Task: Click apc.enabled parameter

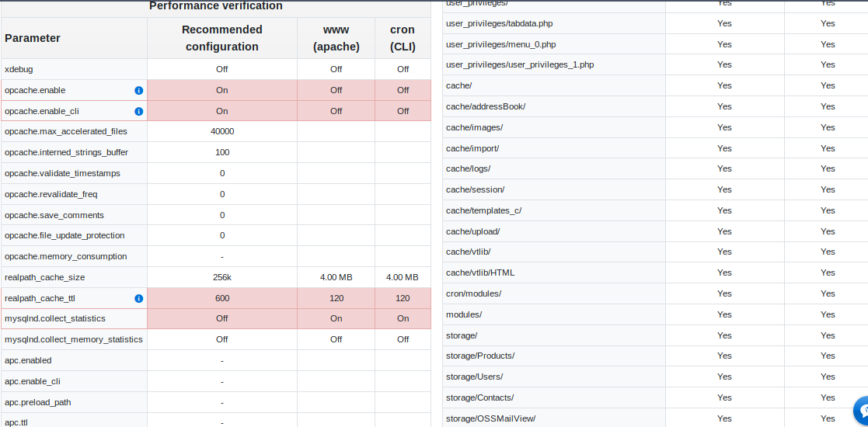Action: [x=28, y=360]
